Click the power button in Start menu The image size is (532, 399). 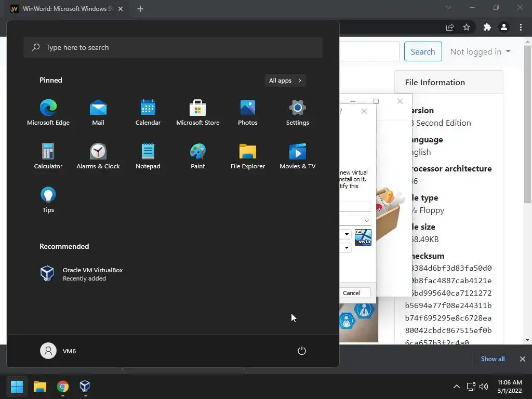pyautogui.click(x=302, y=351)
